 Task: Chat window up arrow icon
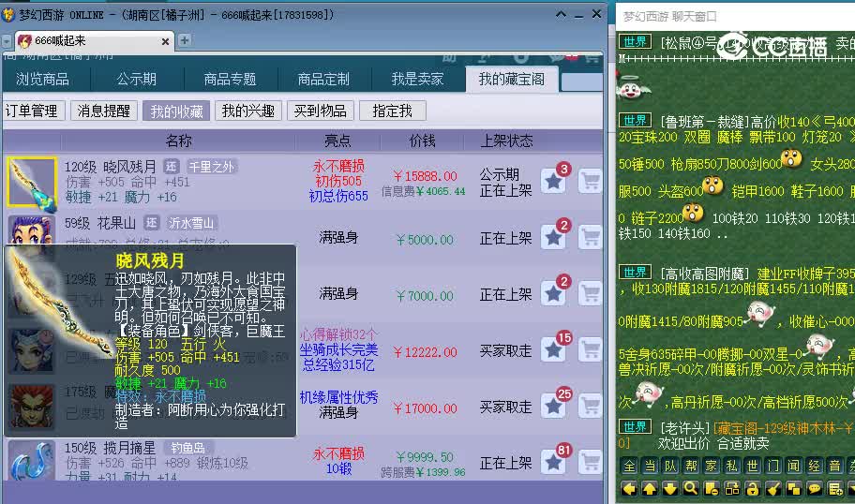[650, 489]
